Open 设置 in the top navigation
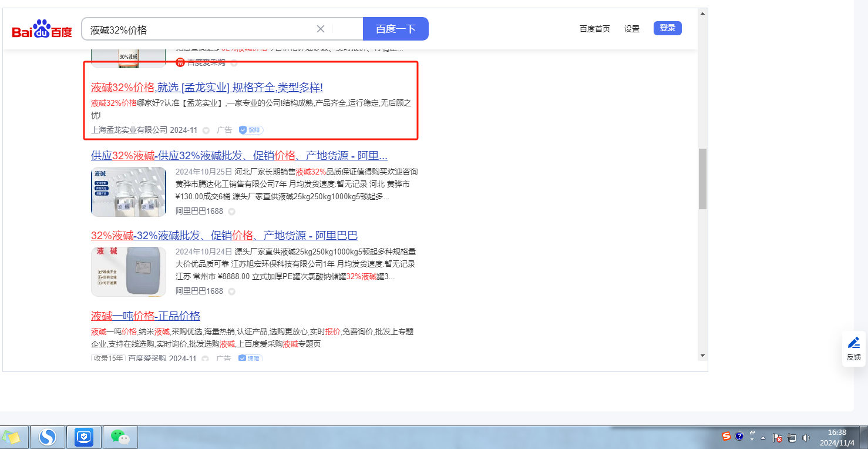The image size is (868, 449). (632, 29)
